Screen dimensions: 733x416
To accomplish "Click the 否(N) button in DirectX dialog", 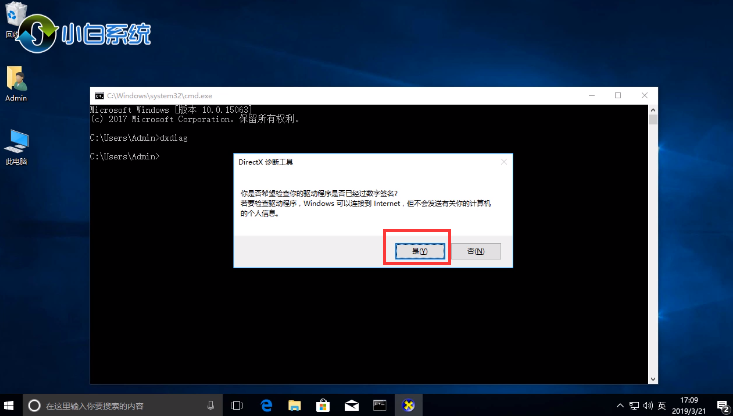I will pyautogui.click(x=476, y=251).
